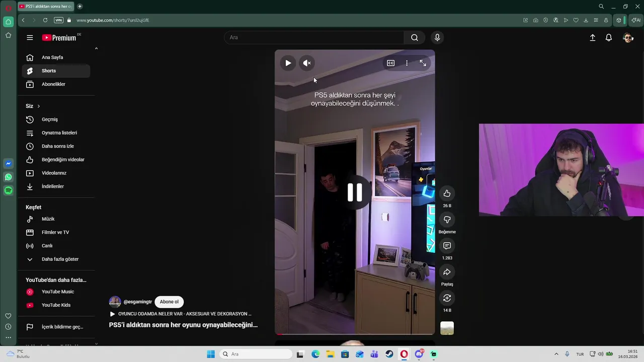Screen dimensions: 644x362
Task: Show hidden system tray icons
Action: (x=556, y=354)
